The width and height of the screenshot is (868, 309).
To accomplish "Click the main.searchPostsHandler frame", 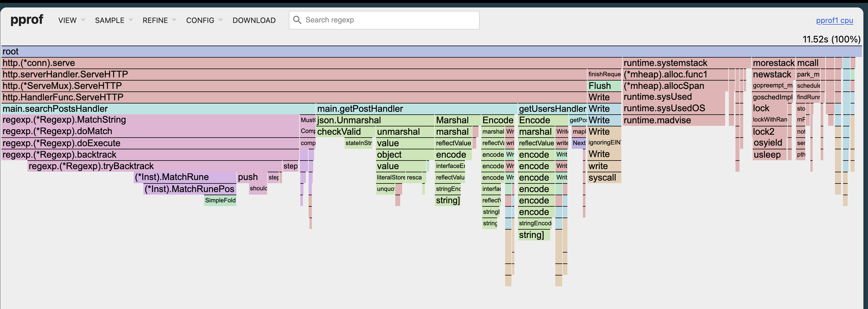I will point(158,109).
